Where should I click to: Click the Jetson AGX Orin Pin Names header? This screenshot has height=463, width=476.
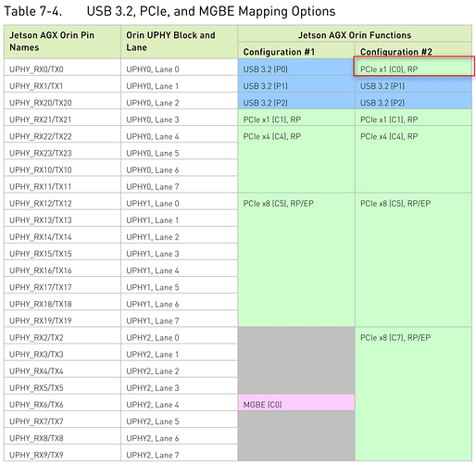click(x=62, y=42)
